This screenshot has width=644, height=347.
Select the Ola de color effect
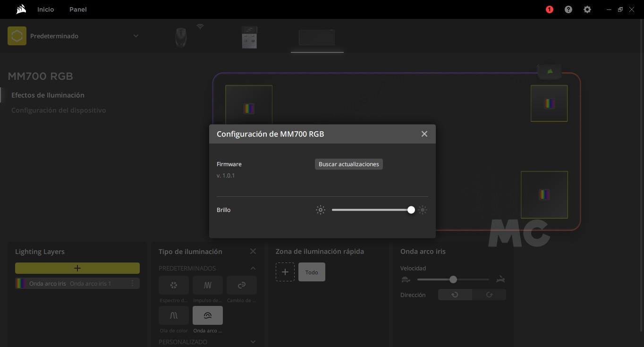(x=174, y=315)
